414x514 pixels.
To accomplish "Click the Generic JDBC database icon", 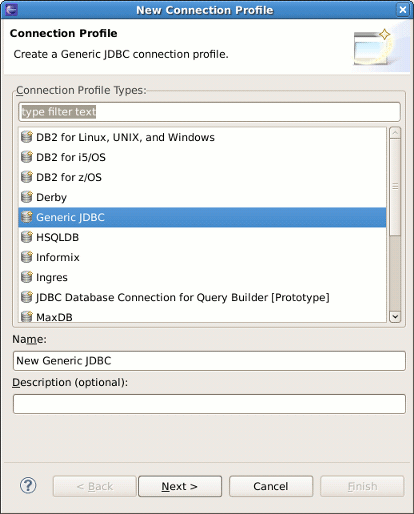I will coord(27,217).
